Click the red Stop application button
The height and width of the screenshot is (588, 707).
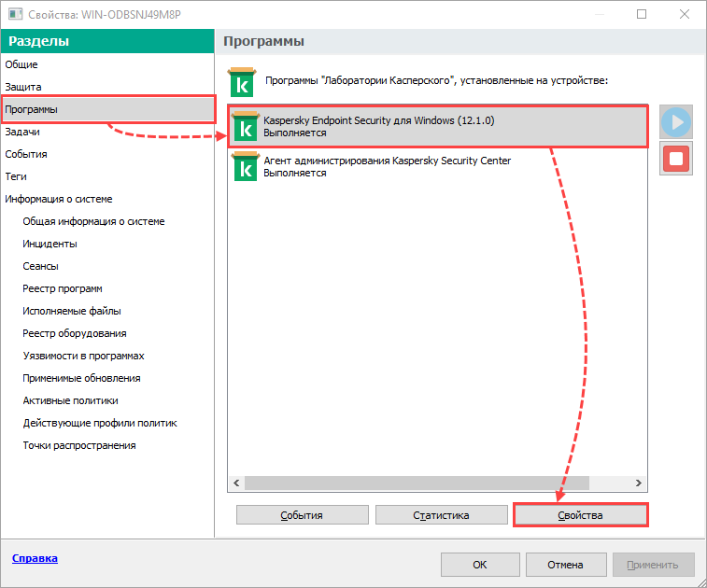(x=676, y=159)
